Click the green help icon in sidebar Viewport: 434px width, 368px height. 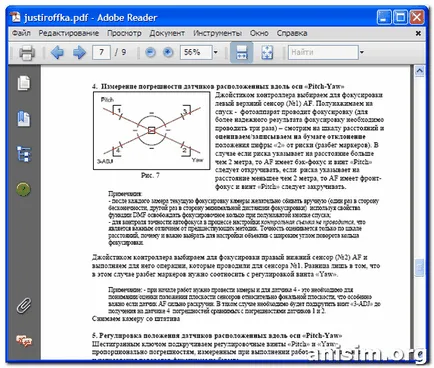[x=23, y=189]
